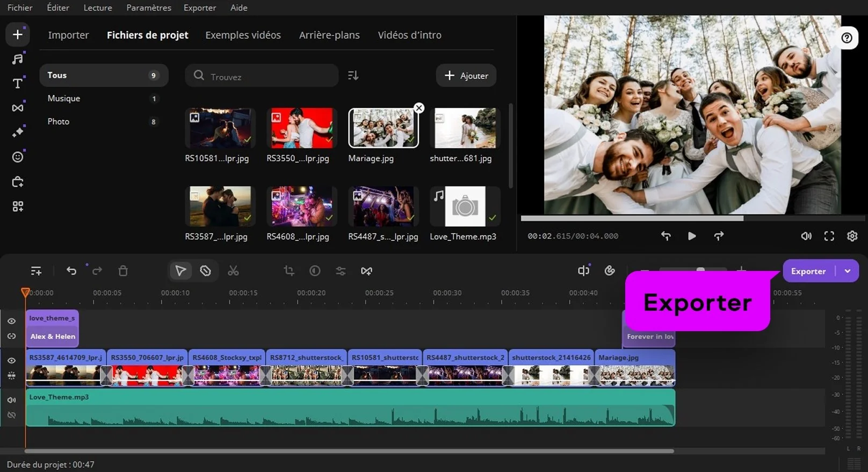Open the sort order options for media

click(x=353, y=76)
